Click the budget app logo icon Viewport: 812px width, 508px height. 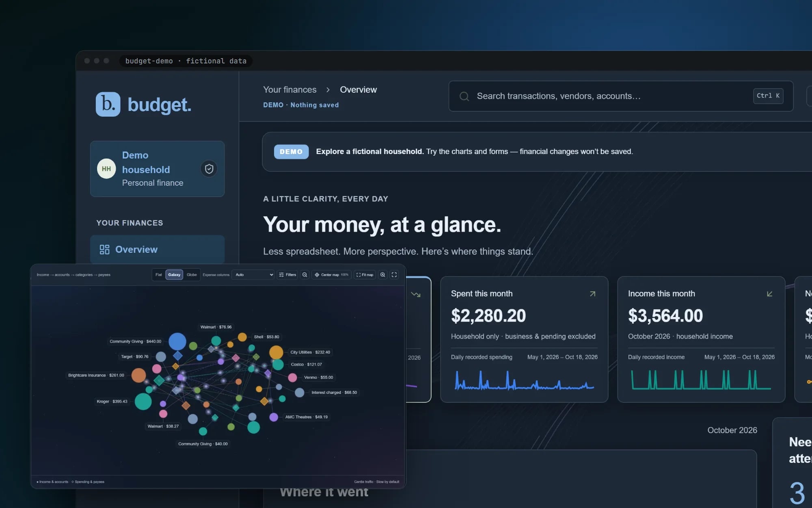[x=108, y=104]
